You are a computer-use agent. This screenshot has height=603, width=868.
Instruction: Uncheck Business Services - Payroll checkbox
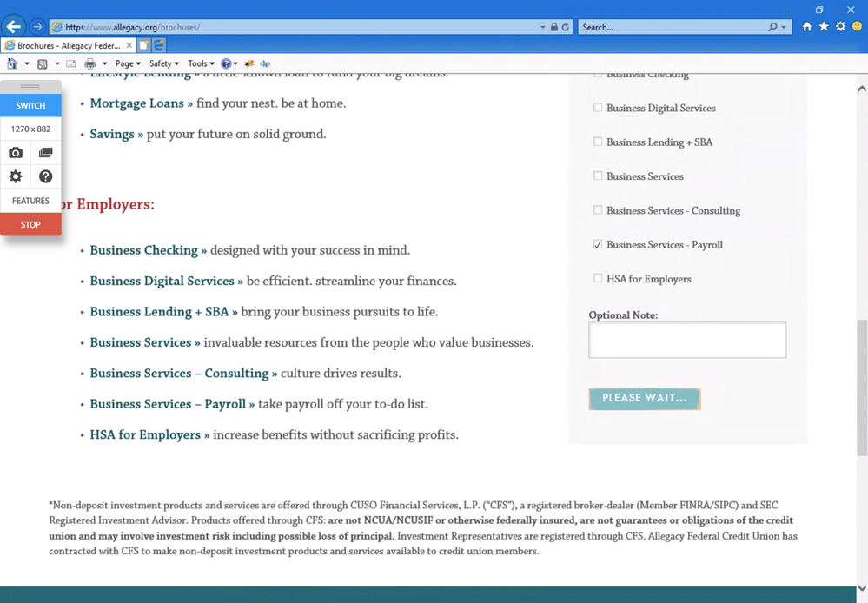pyautogui.click(x=597, y=244)
